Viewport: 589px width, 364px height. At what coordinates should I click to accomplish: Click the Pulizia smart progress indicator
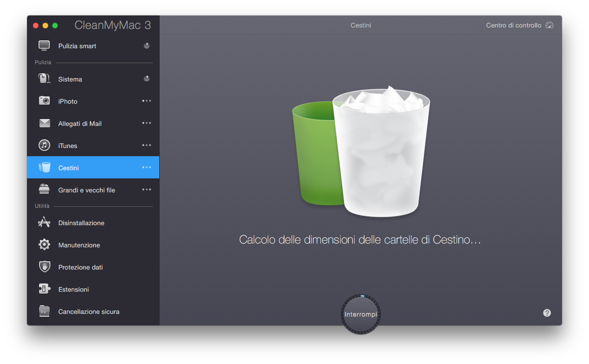click(147, 46)
